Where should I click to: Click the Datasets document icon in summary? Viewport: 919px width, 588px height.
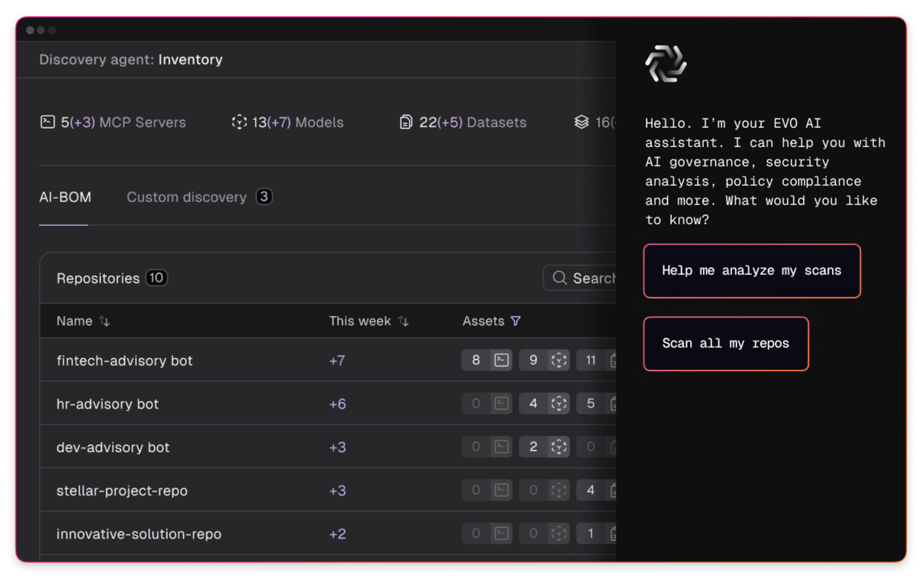tap(406, 122)
